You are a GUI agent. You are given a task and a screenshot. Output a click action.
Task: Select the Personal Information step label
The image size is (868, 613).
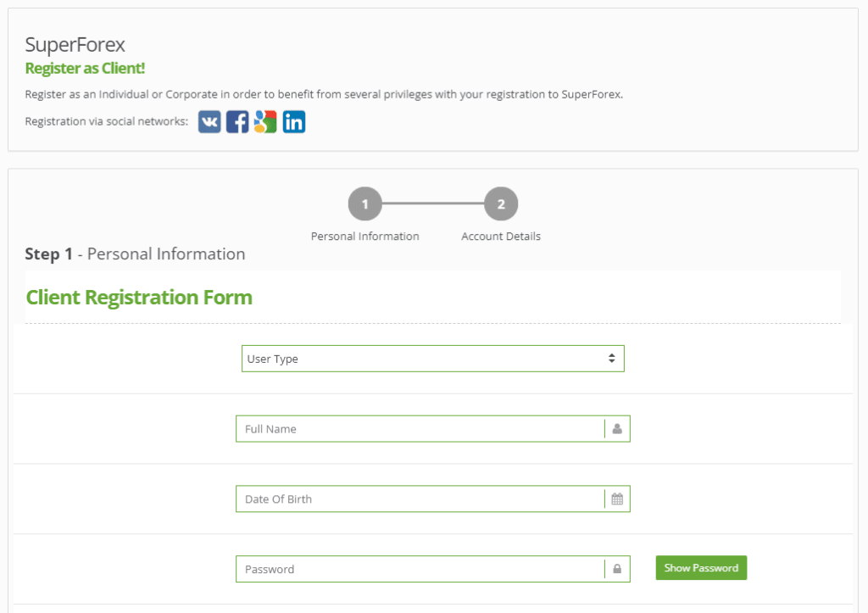364,237
